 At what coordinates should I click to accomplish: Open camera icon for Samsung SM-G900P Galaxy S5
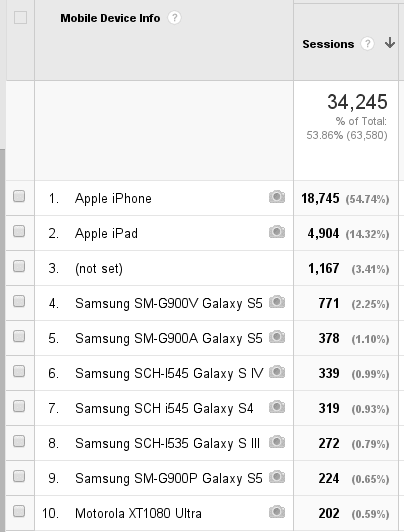pos(277,477)
